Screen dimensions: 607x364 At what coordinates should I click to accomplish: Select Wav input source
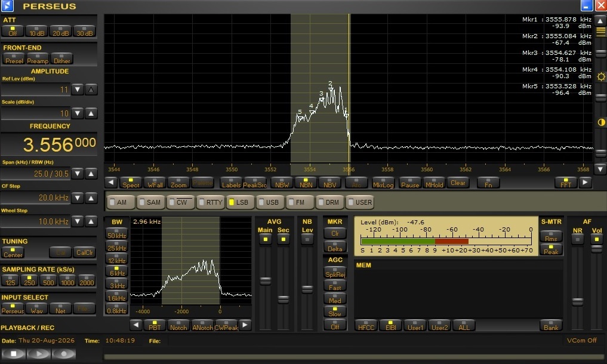[37, 309]
